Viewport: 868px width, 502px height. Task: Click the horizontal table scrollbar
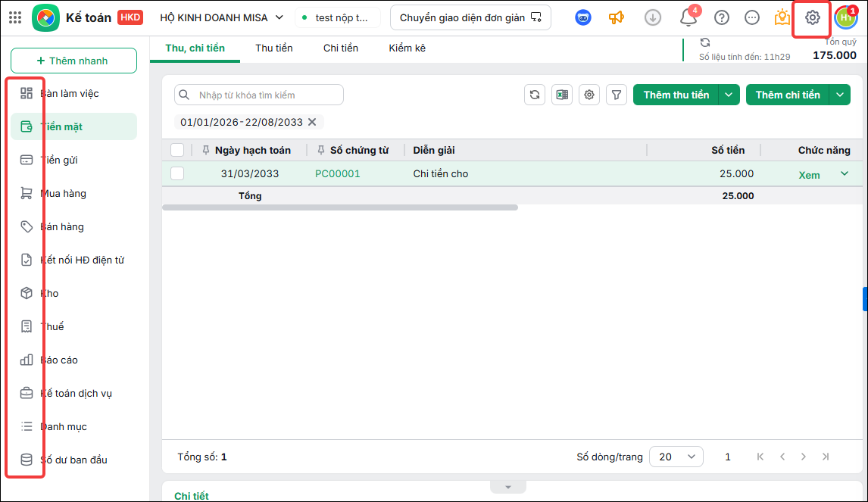(340, 207)
